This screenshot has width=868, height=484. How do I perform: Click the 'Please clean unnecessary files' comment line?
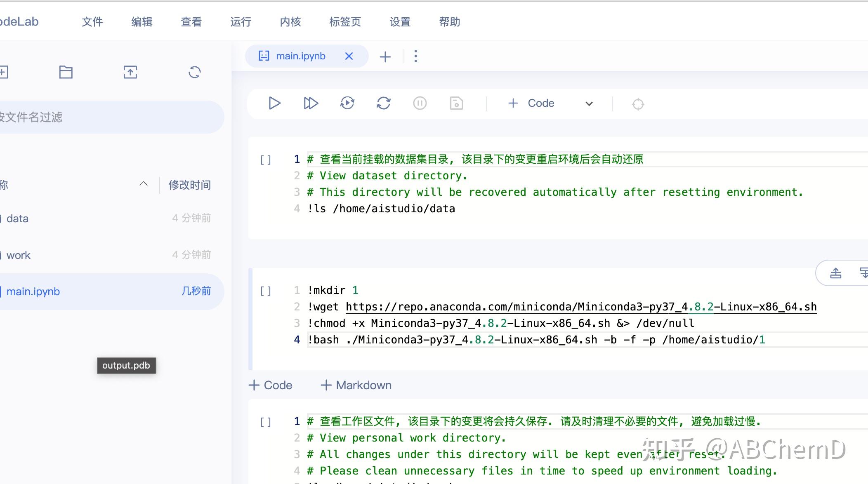[542, 471]
